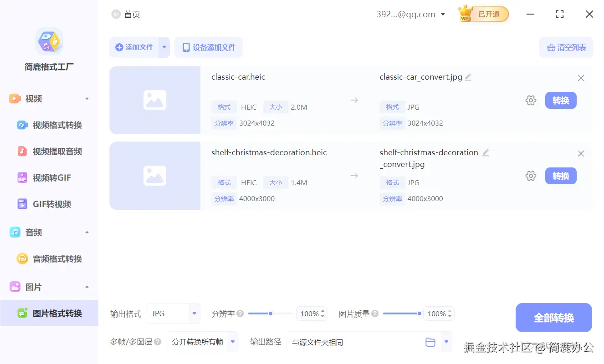This screenshot has width=604, height=364.
Task: Select the 视频格式转换 tool in sidebar
Action: point(48,125)
